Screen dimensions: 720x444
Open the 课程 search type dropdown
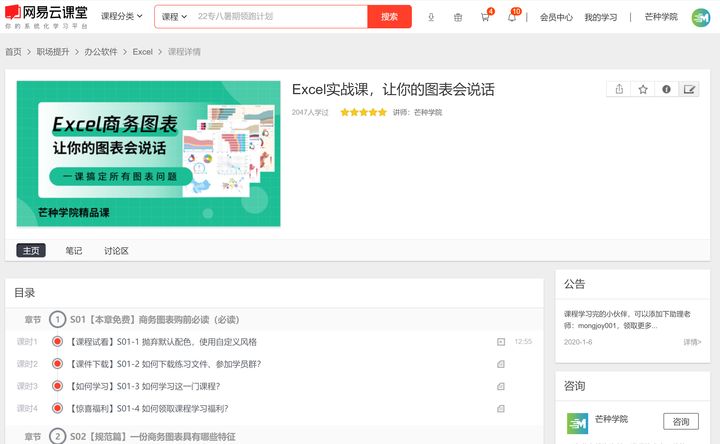pos(174,17)
